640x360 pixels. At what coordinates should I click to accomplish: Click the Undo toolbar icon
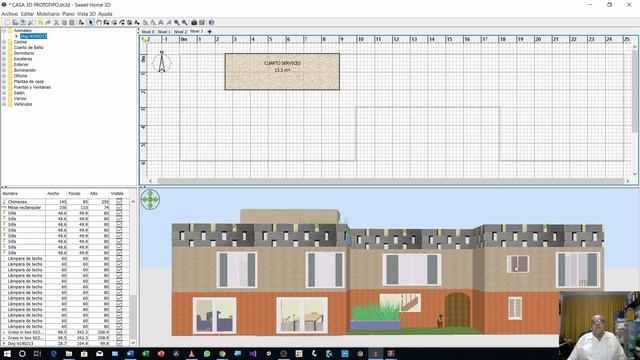[40, 22]
